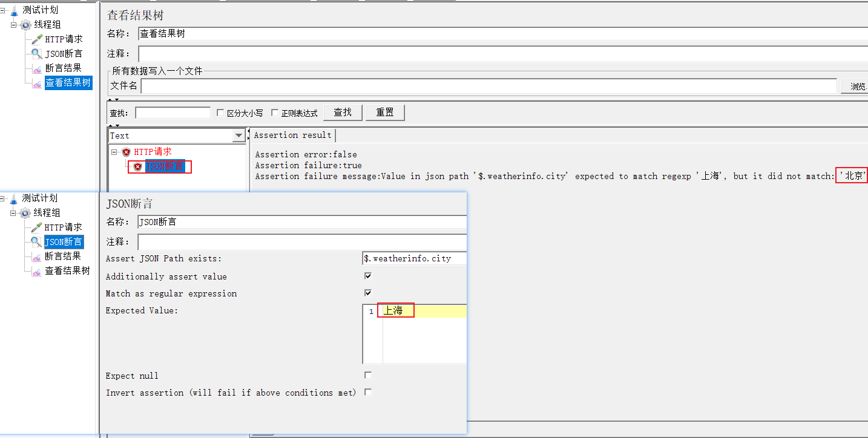Enable the Invert assertion checkbox
The width and height of the screenshot is (868, 438).
tap(368, 392)
